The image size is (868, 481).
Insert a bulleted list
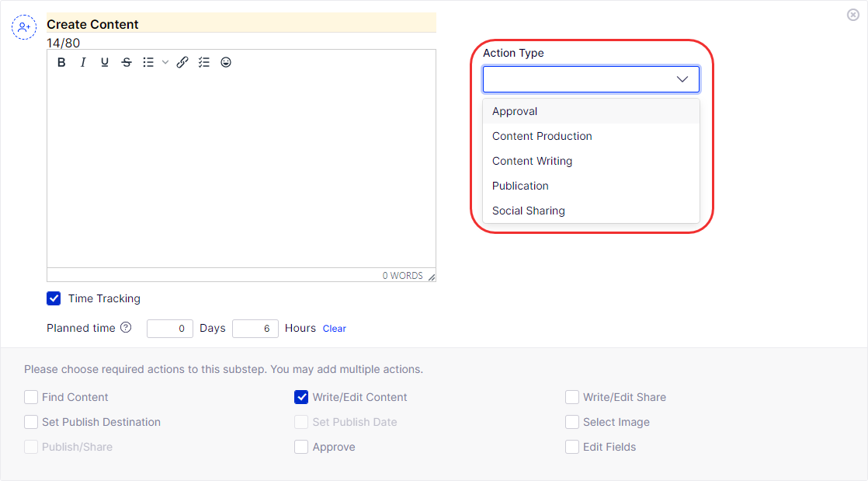coord(148,63)
